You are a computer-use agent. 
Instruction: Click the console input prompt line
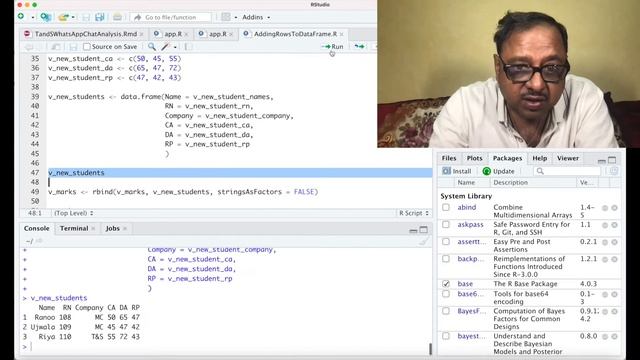coord(227,347)
